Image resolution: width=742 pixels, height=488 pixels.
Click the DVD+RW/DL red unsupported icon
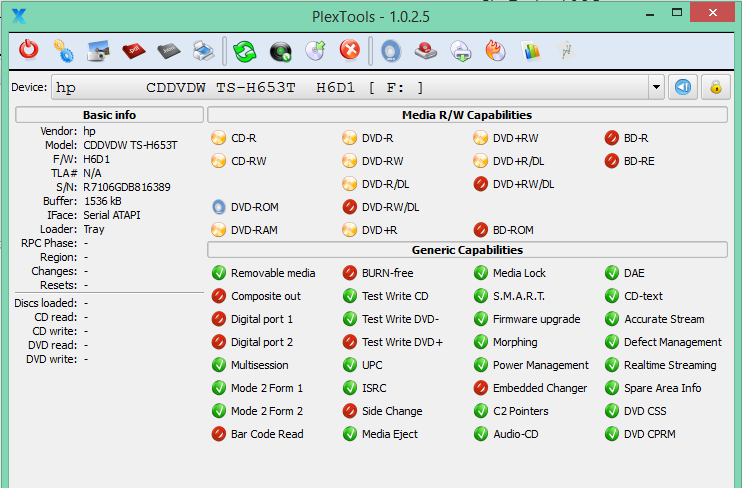click(x=481, y=184)
